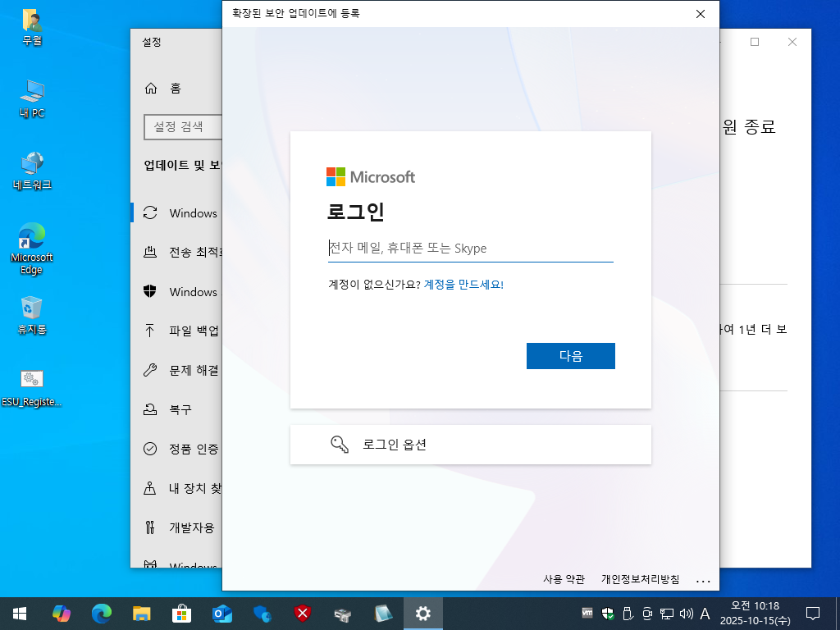
Task: Click the 다음 button
Action: 571,356
